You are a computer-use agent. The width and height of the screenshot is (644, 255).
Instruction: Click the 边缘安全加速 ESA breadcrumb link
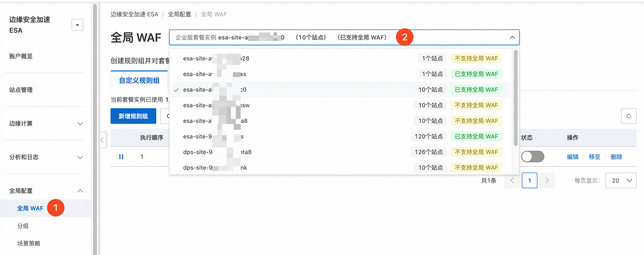134,14
